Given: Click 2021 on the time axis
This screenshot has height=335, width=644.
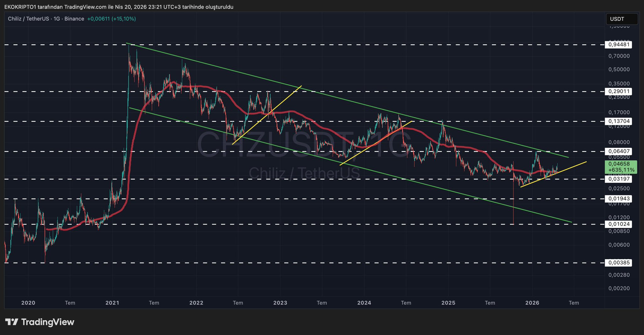Looking at the screenshot, I should tap(112, 303).
